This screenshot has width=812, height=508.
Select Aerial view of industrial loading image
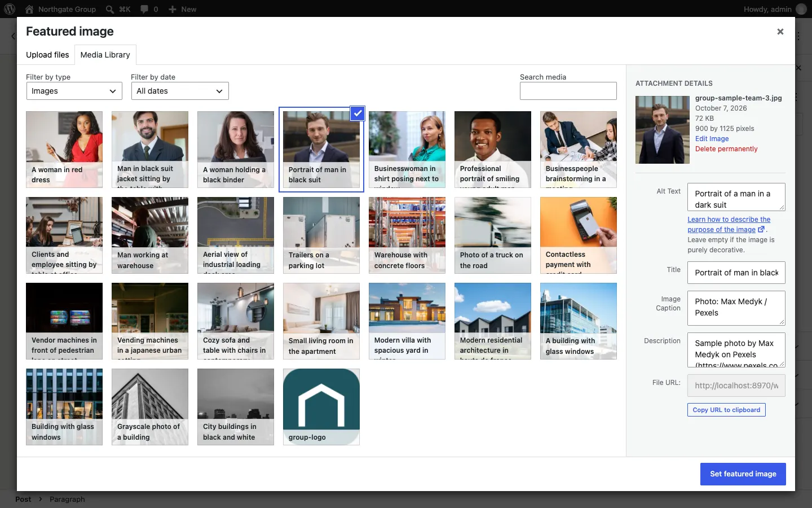click(236, 235)
